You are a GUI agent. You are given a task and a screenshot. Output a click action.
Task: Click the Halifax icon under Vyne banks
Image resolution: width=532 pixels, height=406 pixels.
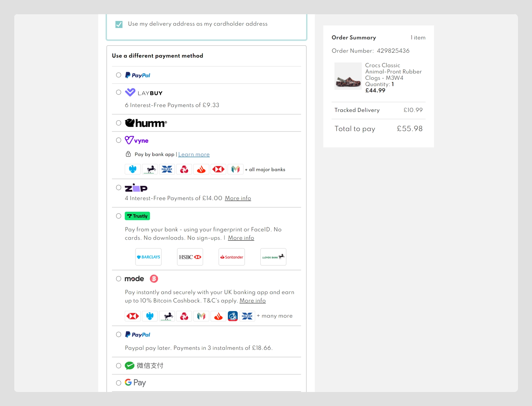167,169
